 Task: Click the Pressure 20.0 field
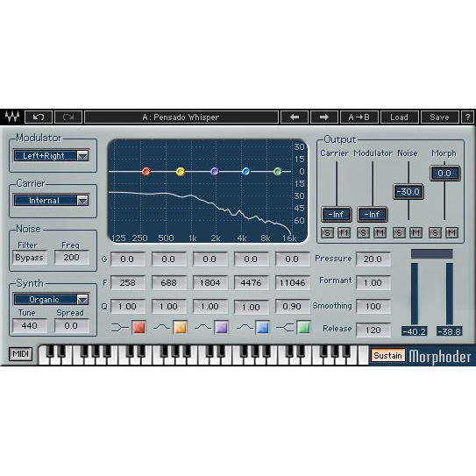pos(373,259)
